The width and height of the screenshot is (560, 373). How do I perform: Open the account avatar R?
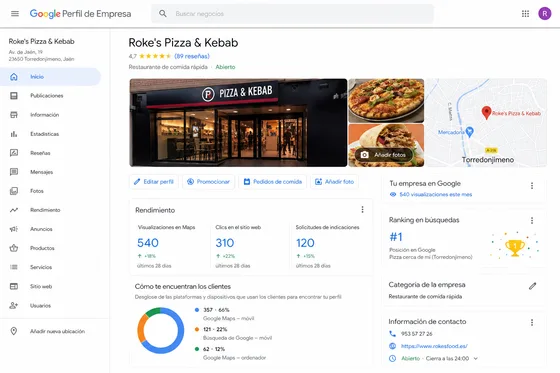pos(545,14)
